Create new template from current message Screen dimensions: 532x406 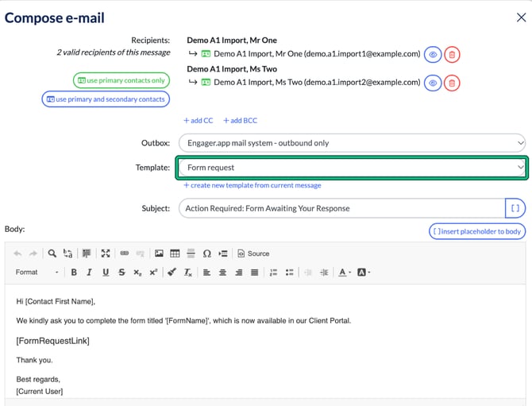(x=253, y=185)
